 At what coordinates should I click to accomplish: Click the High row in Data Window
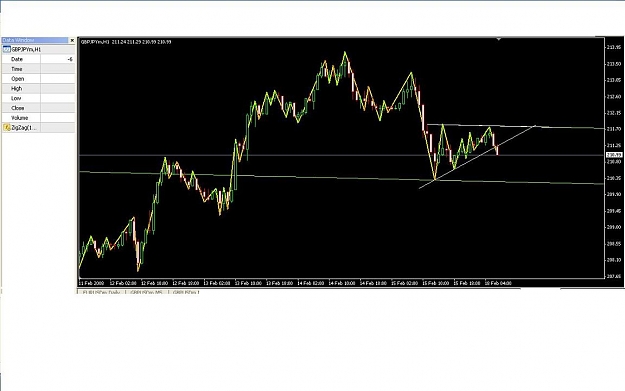pos(38,88)
